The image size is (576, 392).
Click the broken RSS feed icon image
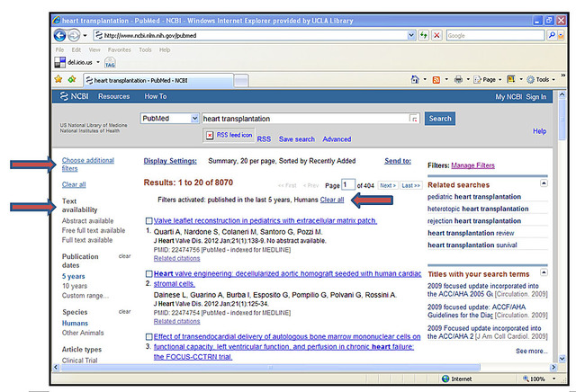point(210,136)
